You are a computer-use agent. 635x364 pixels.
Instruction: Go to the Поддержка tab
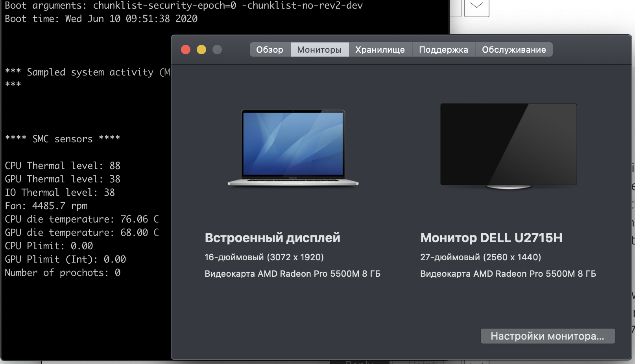tap(443, 50)
